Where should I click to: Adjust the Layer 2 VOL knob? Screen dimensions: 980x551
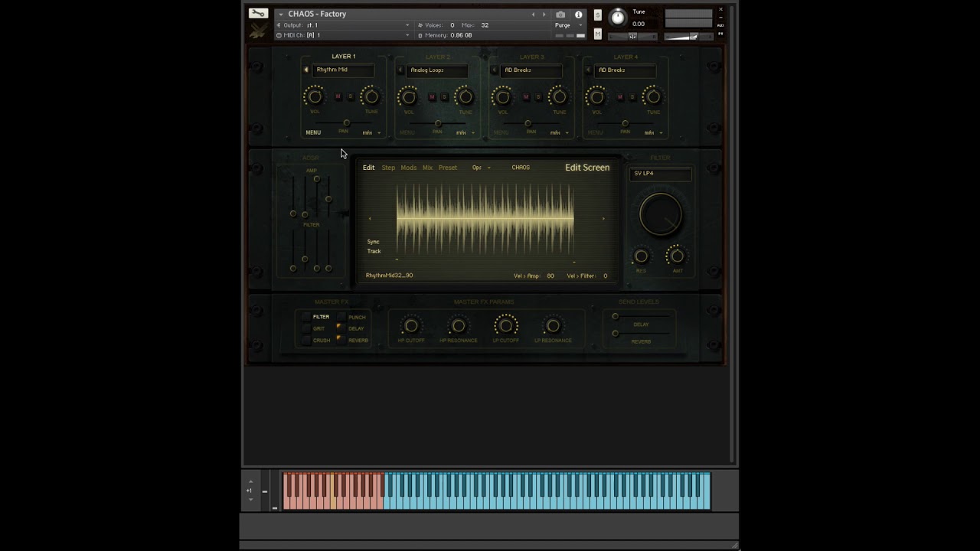pyautogui.click(x=408, y=96)
